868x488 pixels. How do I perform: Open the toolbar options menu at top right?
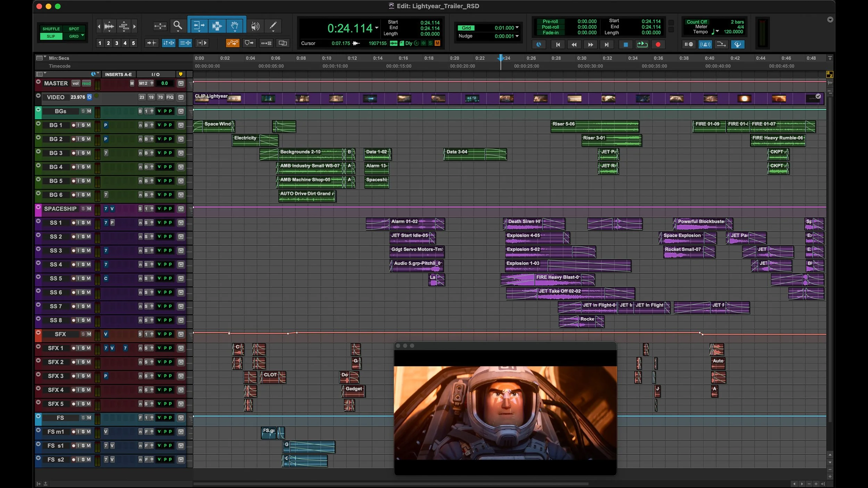pos(830,20)
